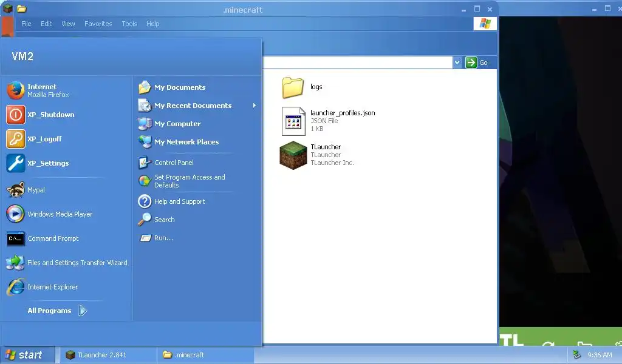Select TLauncher grass block icon
Viewport: 622px width, 364px height.
pos(293,155)
